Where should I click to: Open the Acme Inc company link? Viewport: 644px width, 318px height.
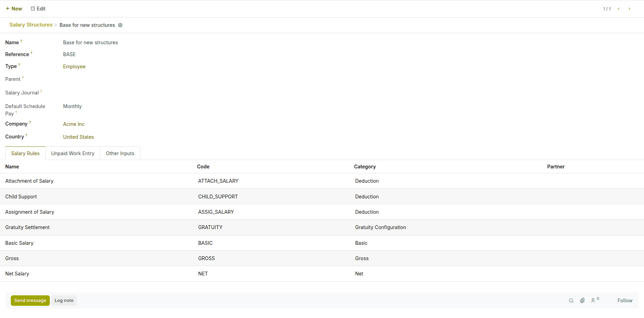tap(73, 124)
